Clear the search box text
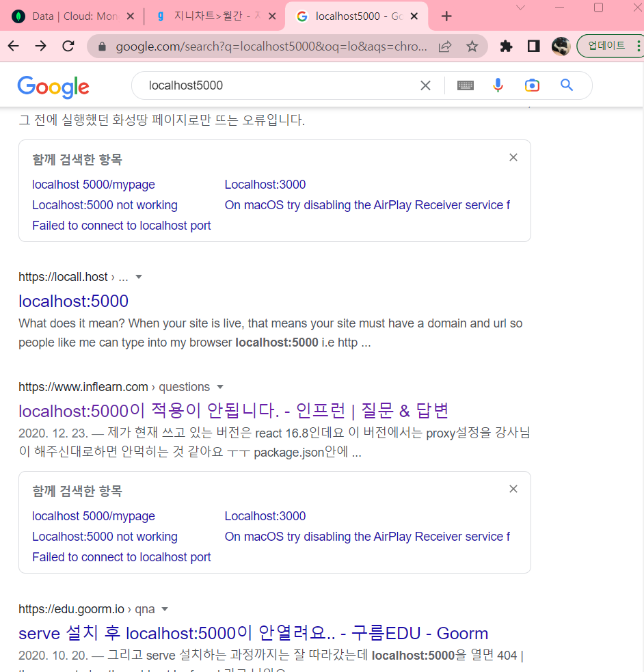This screenshot has height=672, width=644. pos(425,85)
